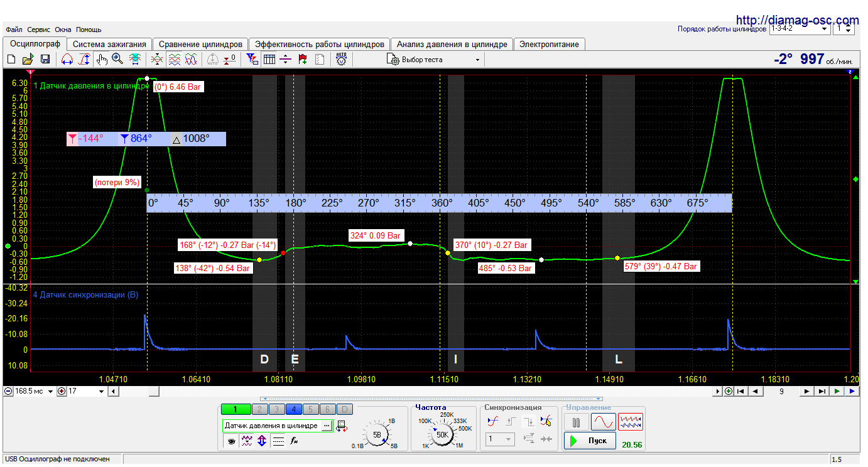The height and width of the screenshot is (467, 868).
Task: Click the red-blue marker flags icon
Action: (x=252, y=59)
